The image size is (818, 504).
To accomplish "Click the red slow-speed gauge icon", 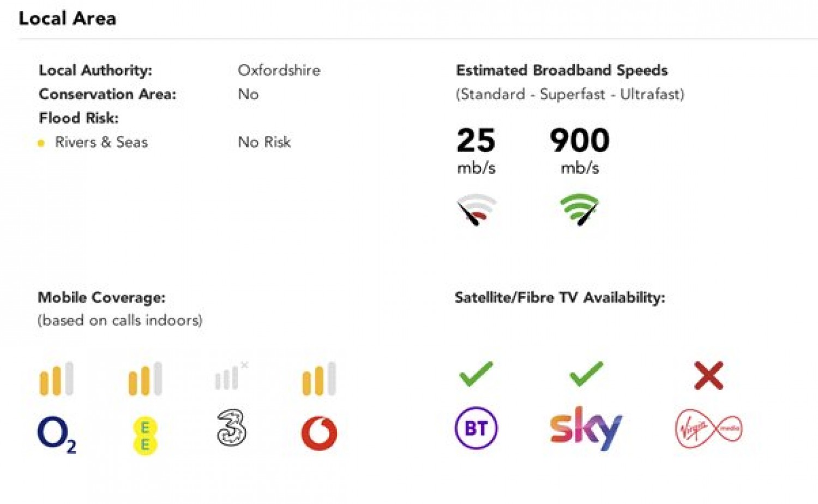I will click(477, 209).
